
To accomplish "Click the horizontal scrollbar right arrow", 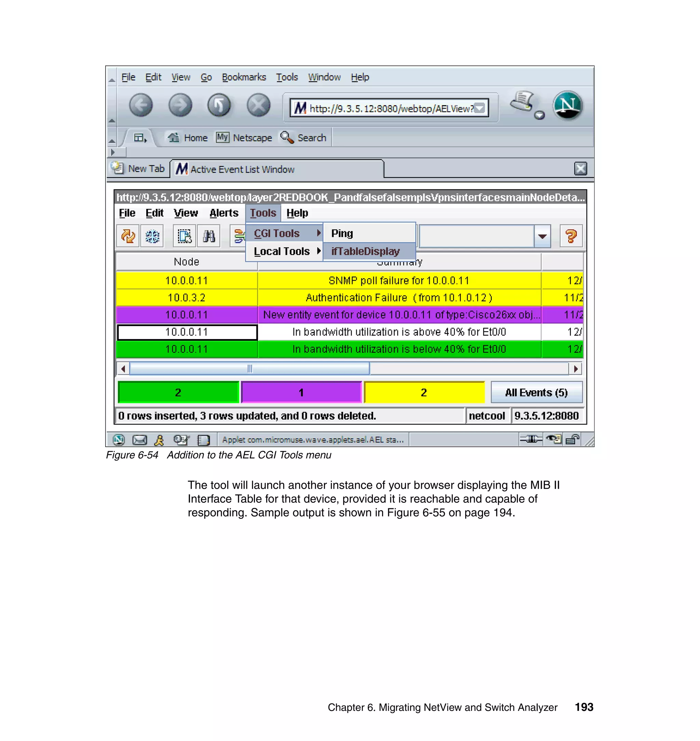I will pos(575,369).
